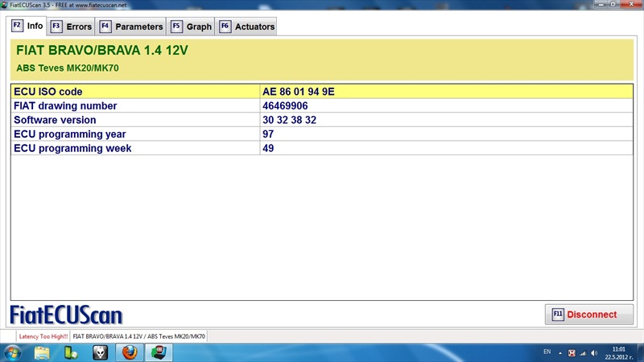Open the taskbar clock and date
The width and height of the screenshot is (644, 362).
click(618, 352)
